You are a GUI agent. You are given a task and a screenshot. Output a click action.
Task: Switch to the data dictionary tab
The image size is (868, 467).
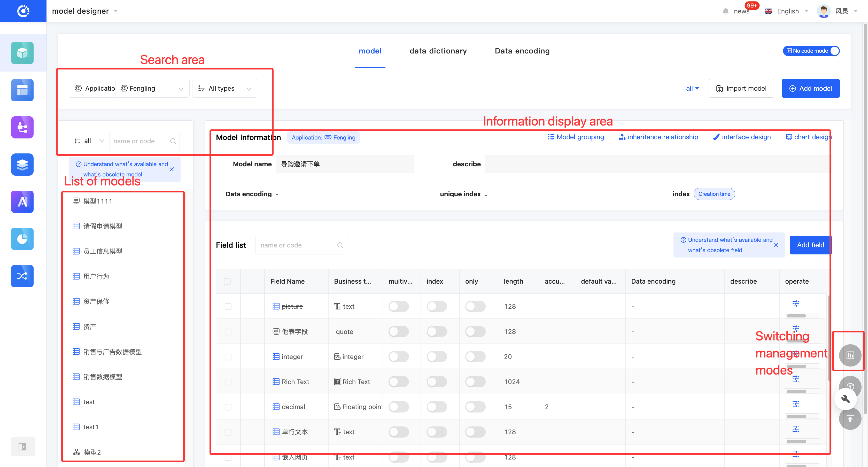click(438, 51)
